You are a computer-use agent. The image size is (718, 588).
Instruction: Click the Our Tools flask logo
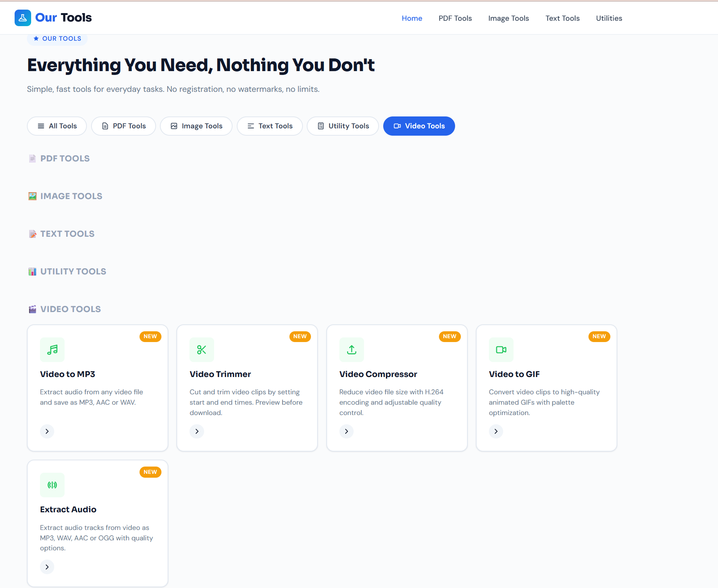click(x=23, y=18)
